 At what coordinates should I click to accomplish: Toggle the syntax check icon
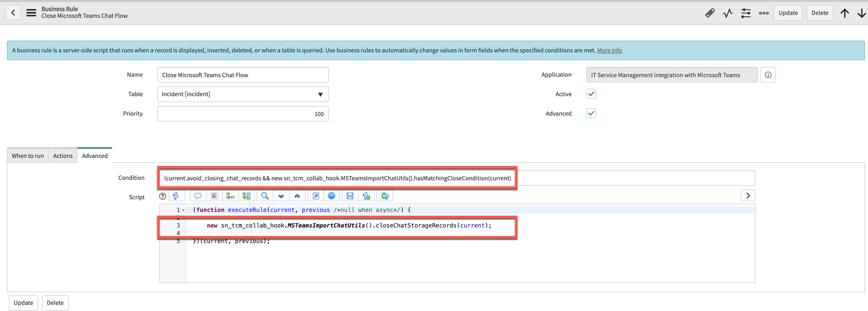(x=366, y=196)
